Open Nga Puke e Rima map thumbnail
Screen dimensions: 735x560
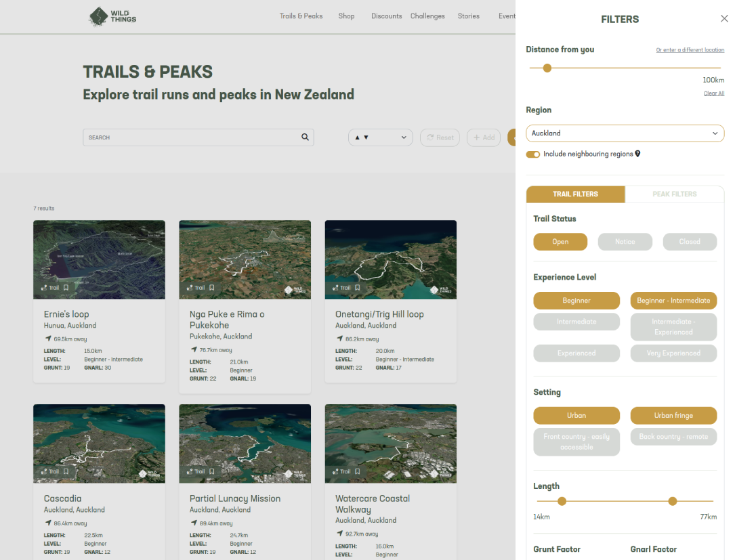(x=245, y=259)
